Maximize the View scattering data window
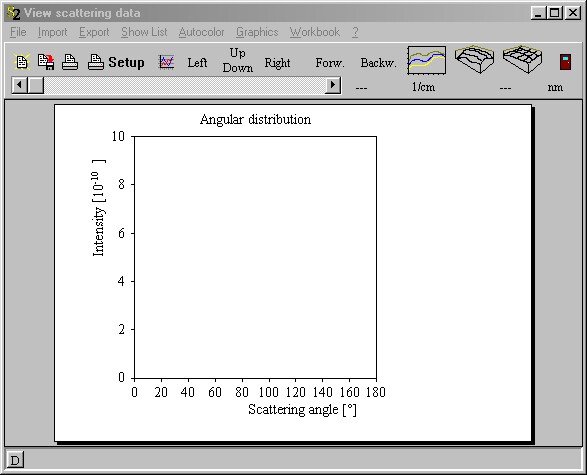 [554, 13]
